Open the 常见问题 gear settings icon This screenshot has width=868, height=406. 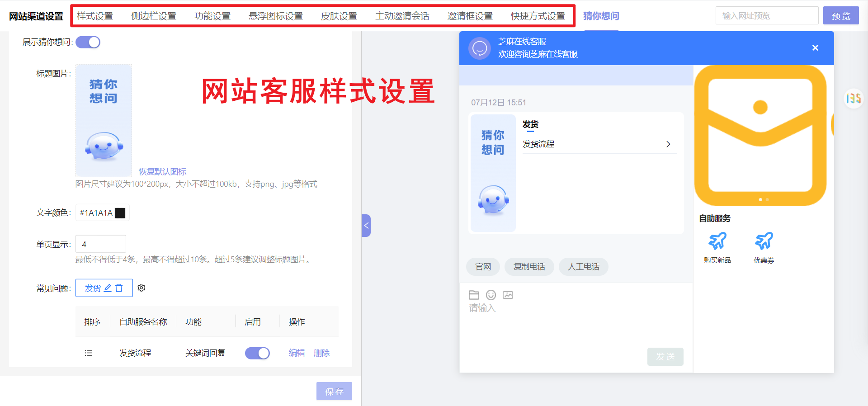[x=142, y=288]
